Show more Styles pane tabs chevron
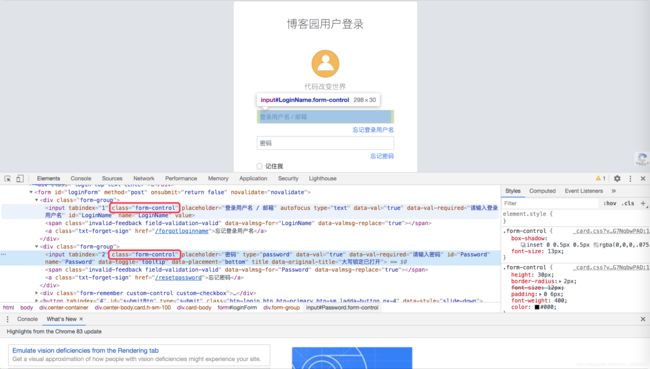The height and width of the screenshot is (369, 650). click(x=614, y=191)
